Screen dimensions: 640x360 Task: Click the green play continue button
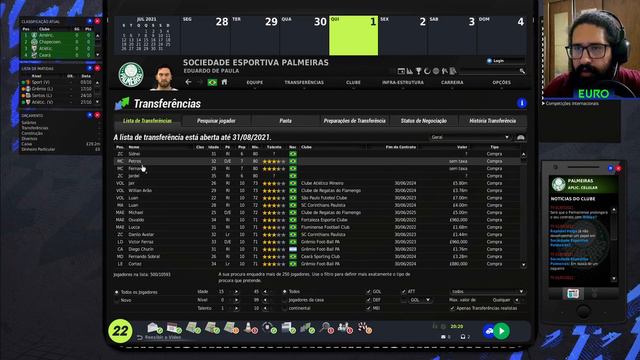tap(502, 331)
